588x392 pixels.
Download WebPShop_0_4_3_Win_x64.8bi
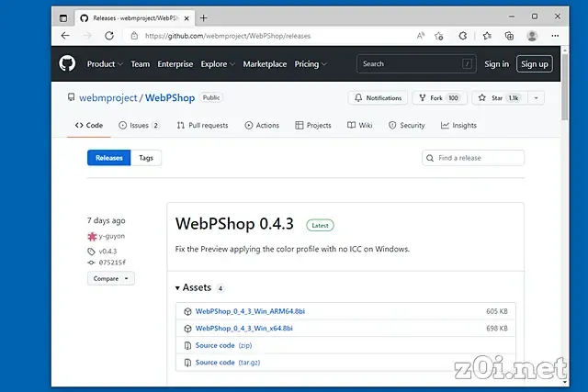[x=244, y=329]
